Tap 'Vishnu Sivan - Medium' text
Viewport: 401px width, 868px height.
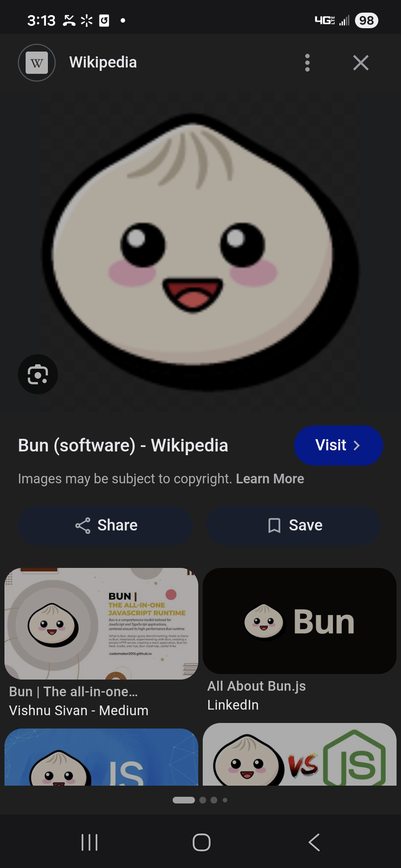click(x=79, y=710)
